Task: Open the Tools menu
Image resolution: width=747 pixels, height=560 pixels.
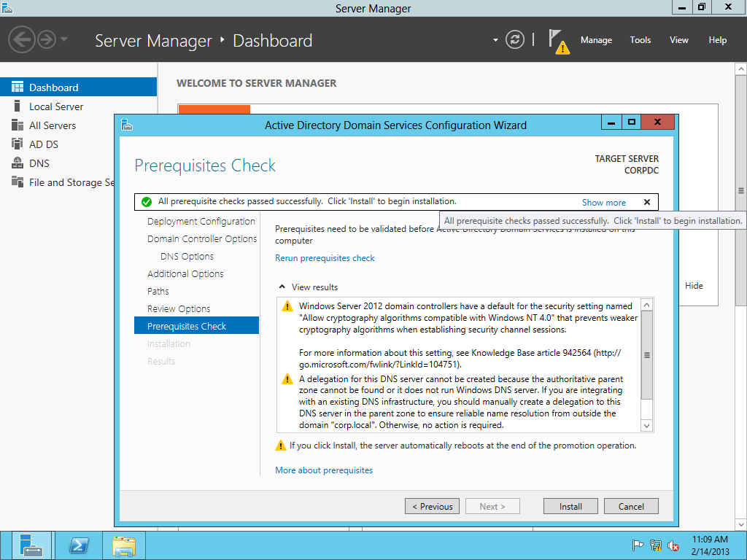Action: 640,40
